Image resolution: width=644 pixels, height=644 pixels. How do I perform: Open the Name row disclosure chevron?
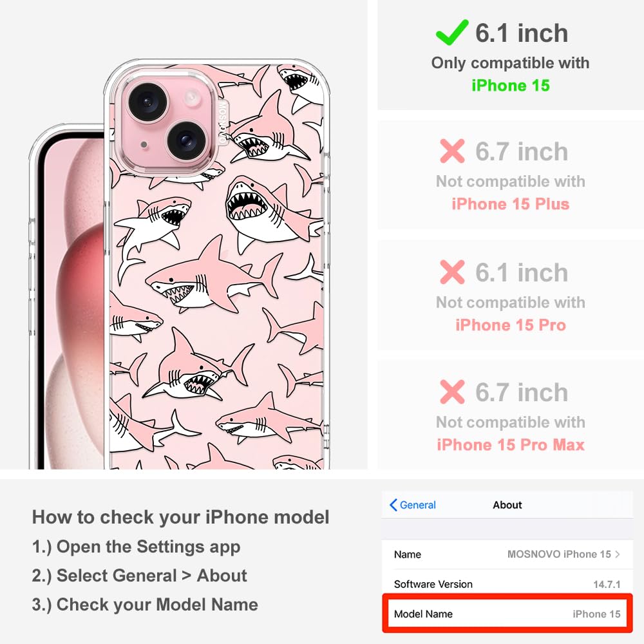click(x=618, y=554)
